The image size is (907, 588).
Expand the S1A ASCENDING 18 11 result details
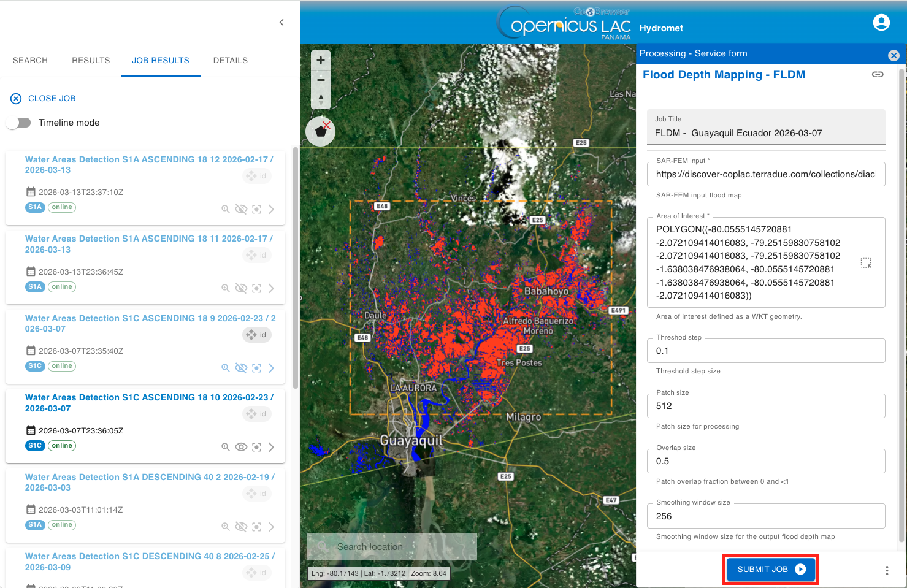click(271, 288)
